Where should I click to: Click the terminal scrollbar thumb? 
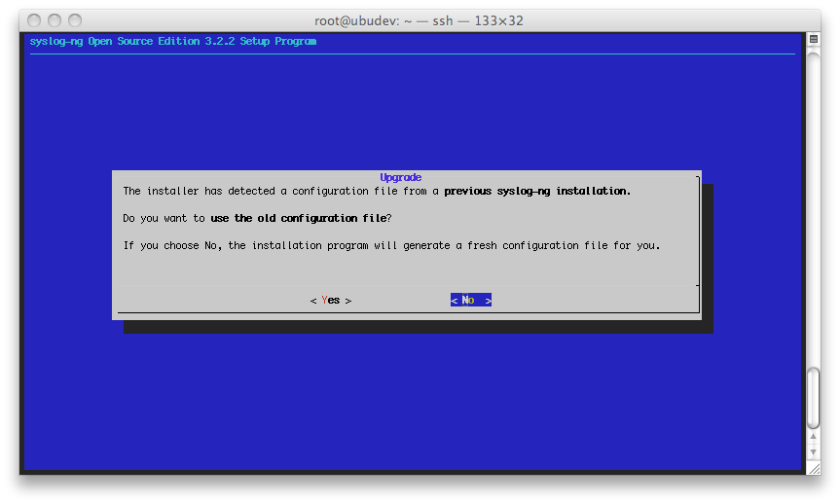pyautogui.click(x=813, y=398)
